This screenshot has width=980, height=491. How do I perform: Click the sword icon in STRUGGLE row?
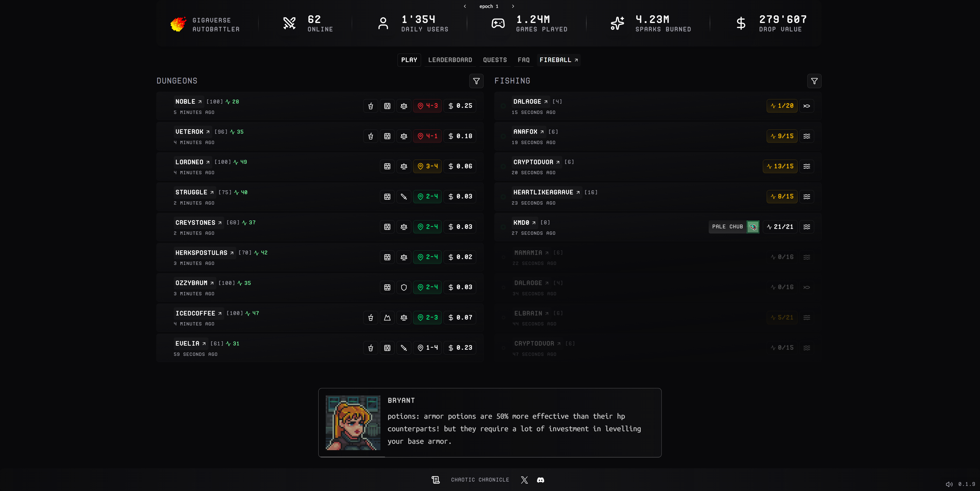(404, 197)
